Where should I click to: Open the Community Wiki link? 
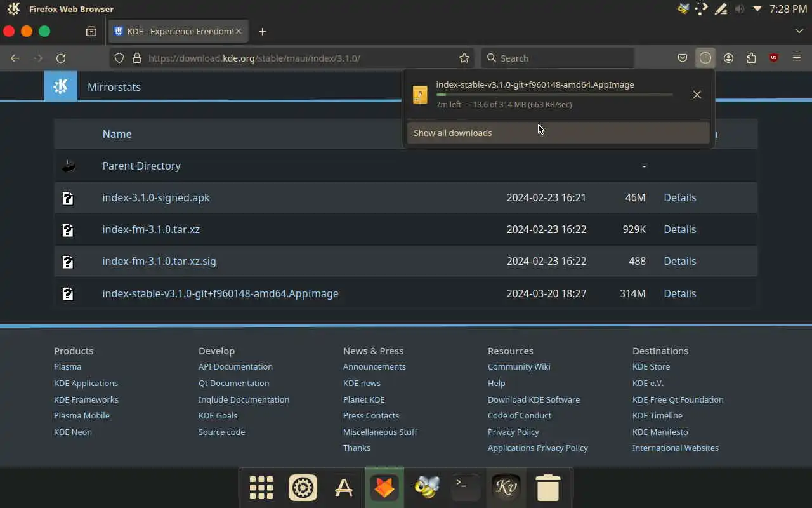[519, 366]
